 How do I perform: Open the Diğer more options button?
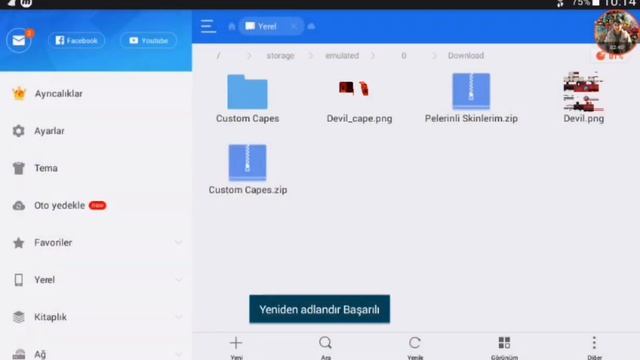594,347
